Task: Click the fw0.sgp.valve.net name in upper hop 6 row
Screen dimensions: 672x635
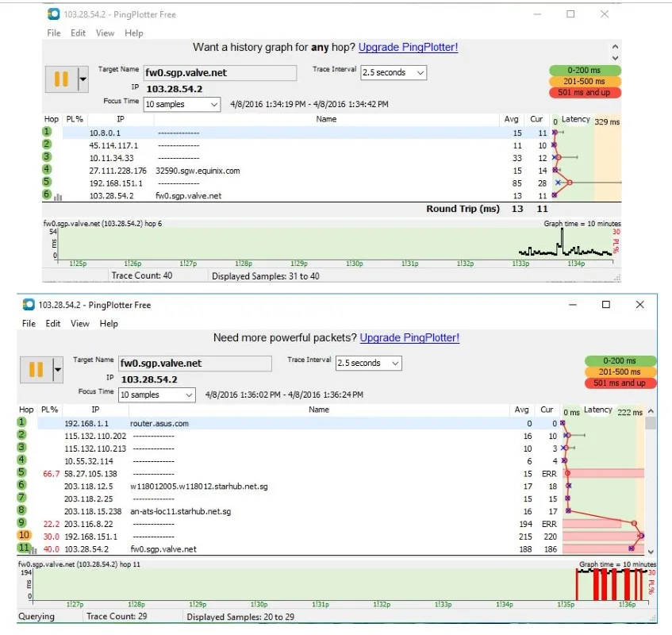Action: pyautogui.click(x=189, y=196)
